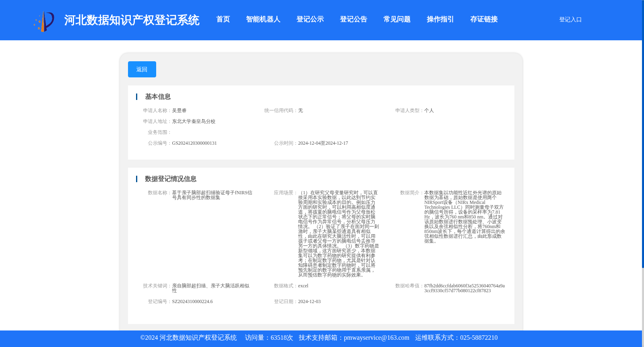Click the footer 访问量：63518次 text
Screen dimensions: 644x347
pyautogui.click(x=269, y=338)
